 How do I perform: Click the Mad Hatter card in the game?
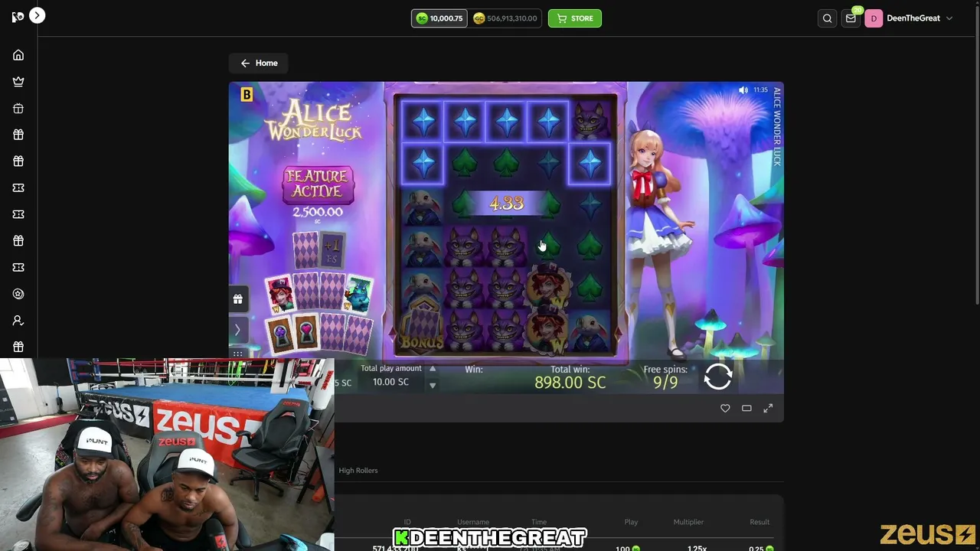[279, 293]
